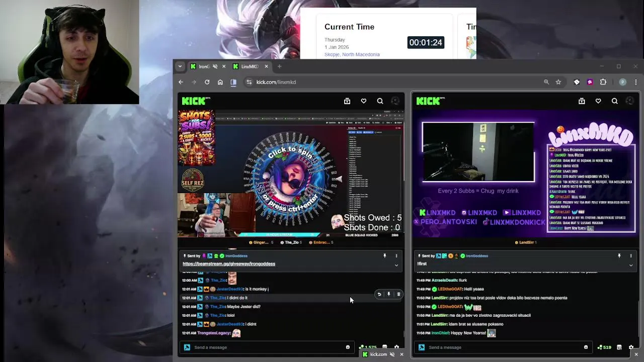Expand the right pinned !first message chevron
Viewport: 644px width, 362px height.
(630, 265)
